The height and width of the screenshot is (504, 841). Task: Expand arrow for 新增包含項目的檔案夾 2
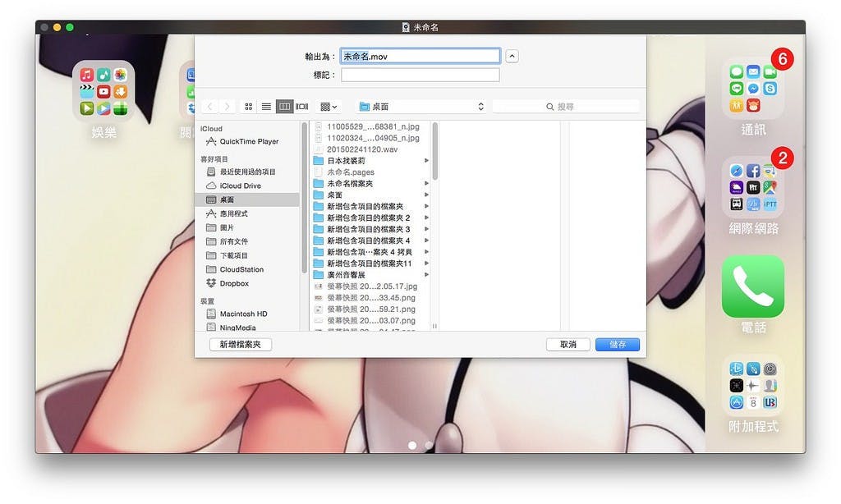(426, 218)
